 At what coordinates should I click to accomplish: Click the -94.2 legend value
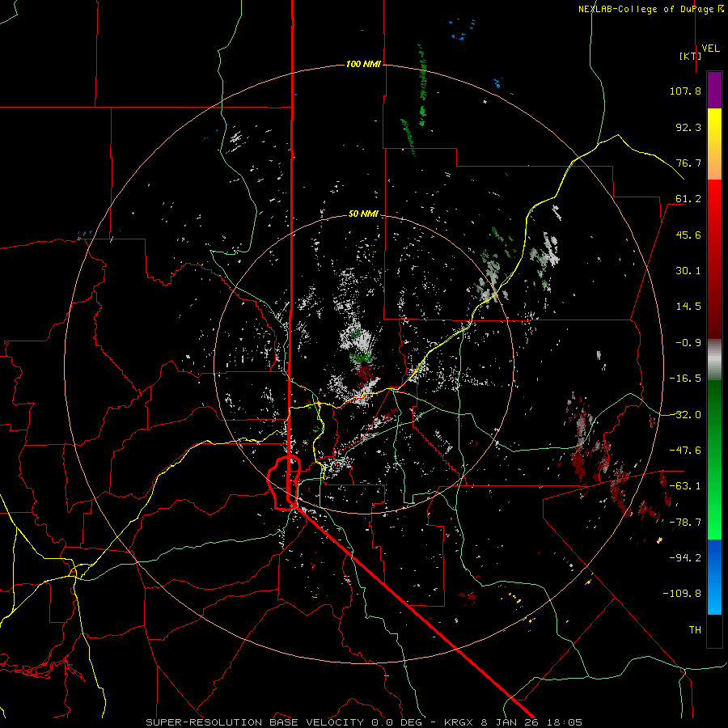(685, 558)
